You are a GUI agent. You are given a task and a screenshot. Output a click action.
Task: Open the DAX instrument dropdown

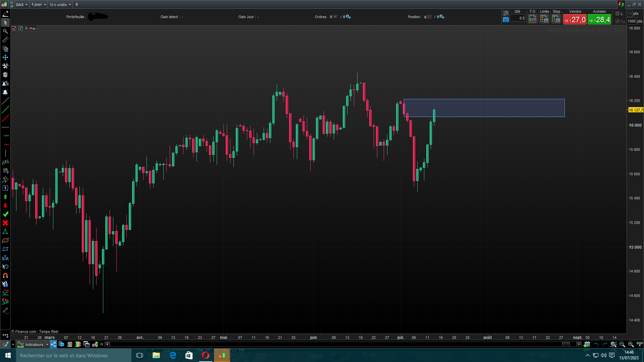(x=22, y=5)
